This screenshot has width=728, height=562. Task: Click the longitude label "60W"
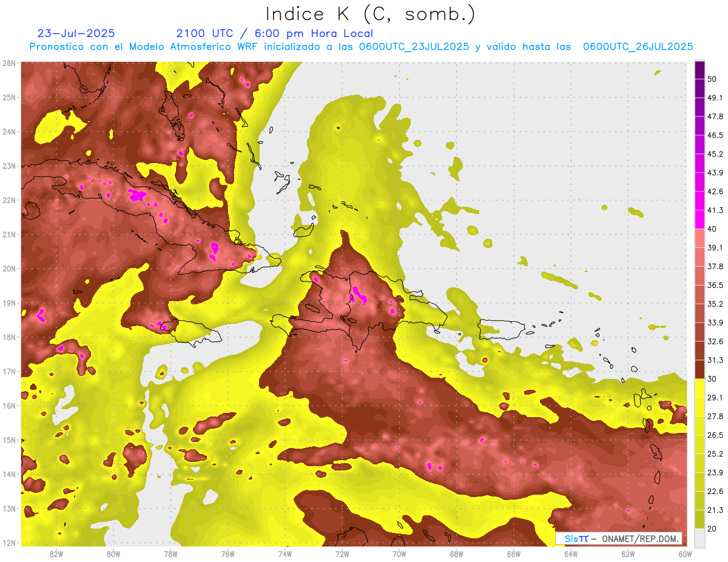click(685, 554)
